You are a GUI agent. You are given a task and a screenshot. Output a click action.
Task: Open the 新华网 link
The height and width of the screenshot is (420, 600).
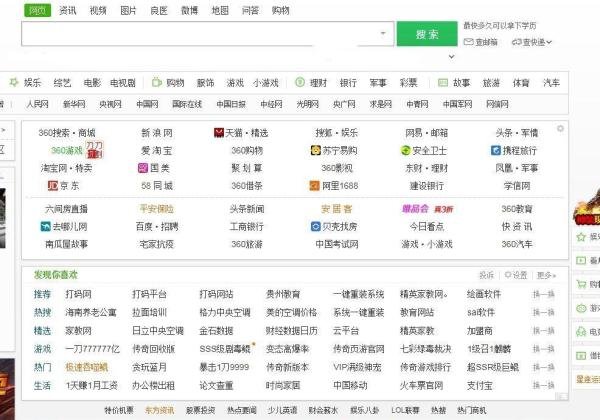[74, 104]
